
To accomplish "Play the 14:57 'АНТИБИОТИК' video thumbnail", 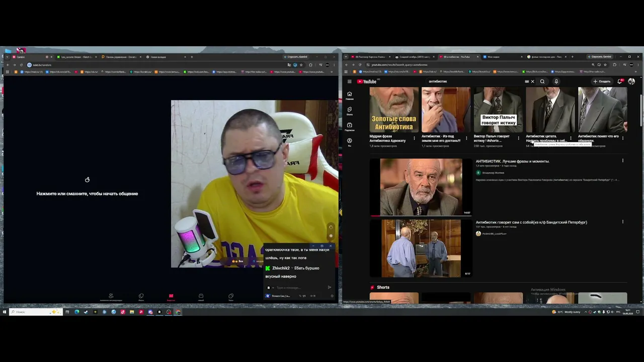I will [x=421, y=187].
